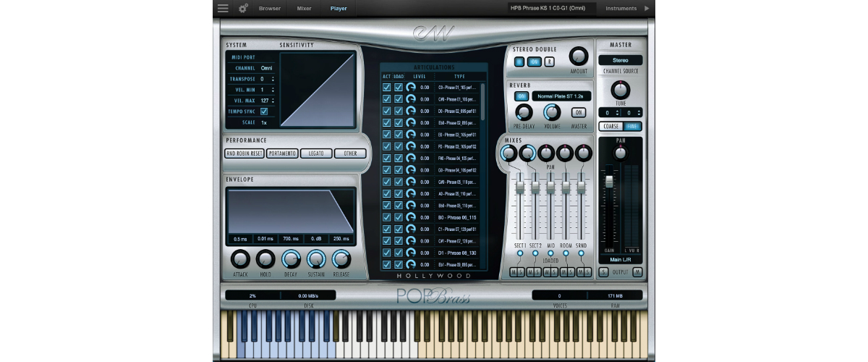Click the Main L/R output field
This screenshot has height=362, width=868.
click(620, 259)
